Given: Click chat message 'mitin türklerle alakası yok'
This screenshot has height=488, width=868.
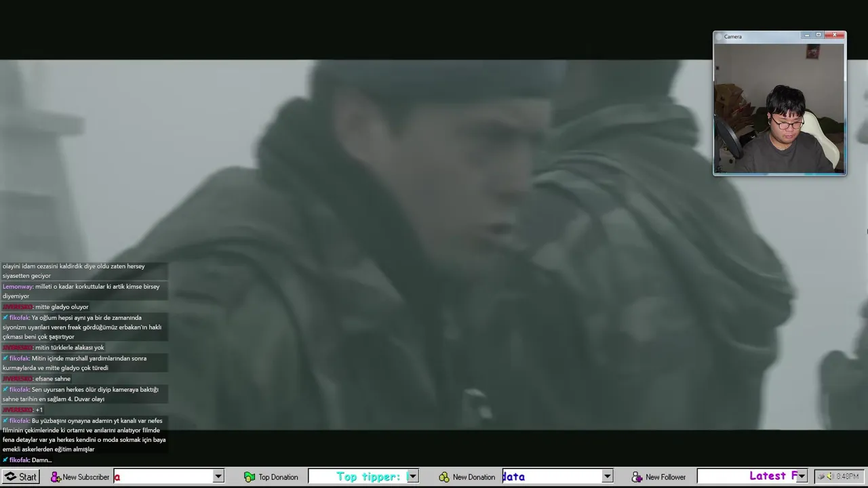Looking at the screenshot, I should click(x=54, y=348).
